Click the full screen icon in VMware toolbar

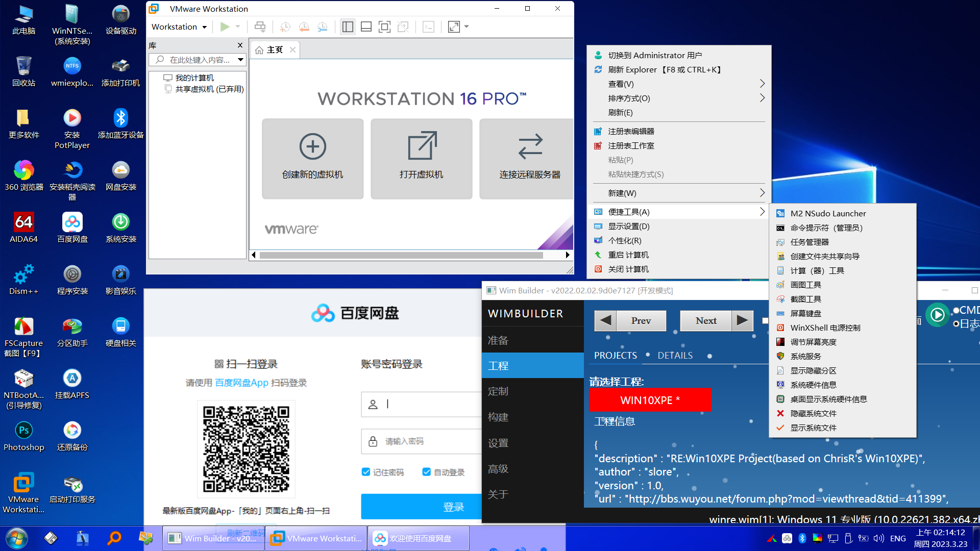(384, 27)
